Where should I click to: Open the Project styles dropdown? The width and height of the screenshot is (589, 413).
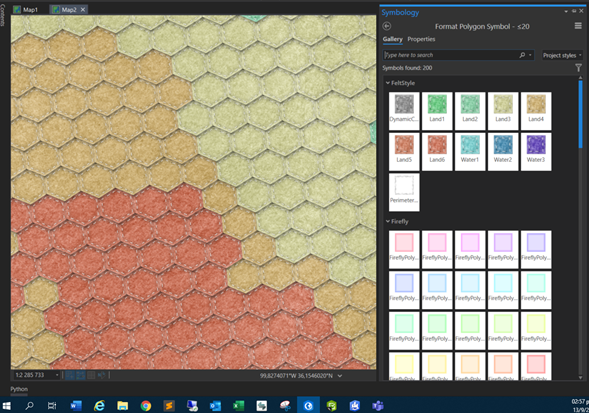pos(562,55)
